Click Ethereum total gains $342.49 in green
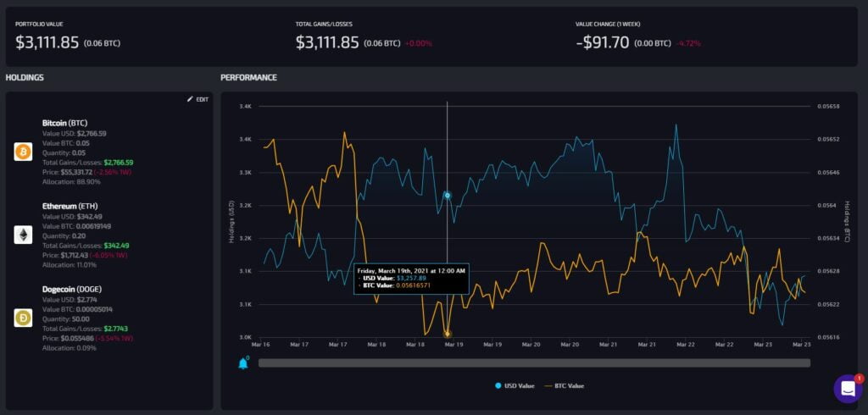Image resolution: width=868 pixels, height=415 pixels. click(116, 245)
